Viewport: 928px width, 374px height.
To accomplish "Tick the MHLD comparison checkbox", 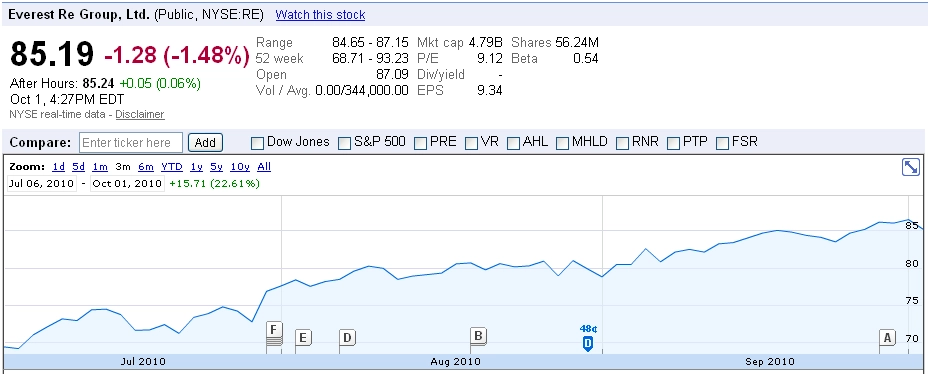I will click(562, 143).
